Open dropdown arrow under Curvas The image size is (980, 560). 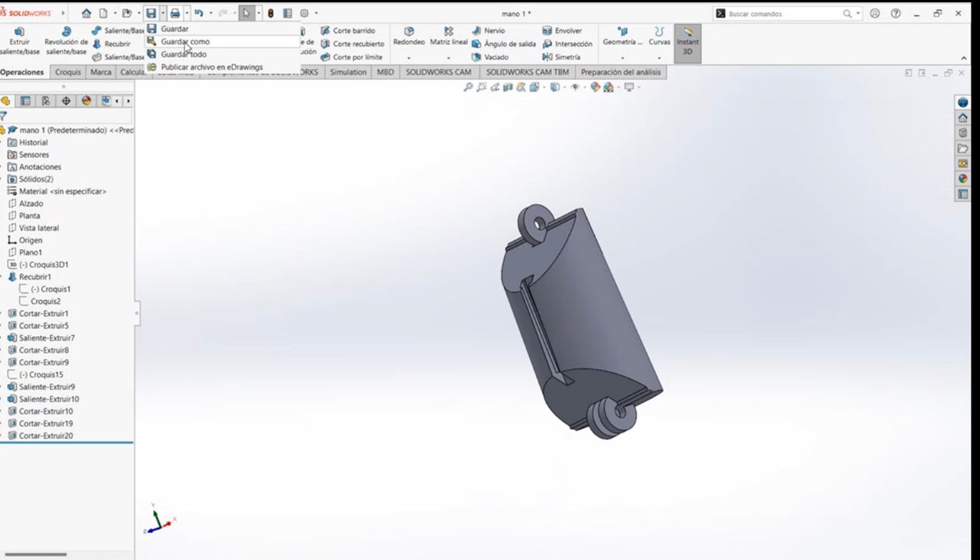tap(659, 59)
